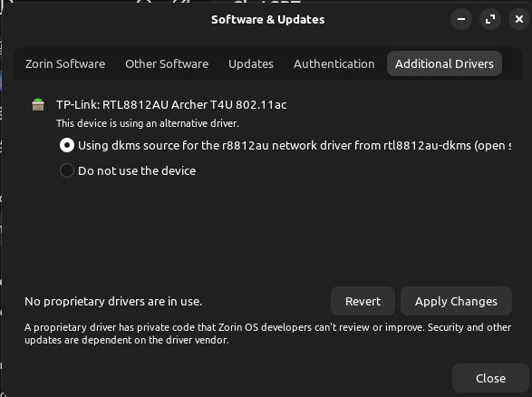Image resolution: width=532 pixels, height=397 pixels.
Task: Minimize the Software & Updates window
Action: point(461,19)
